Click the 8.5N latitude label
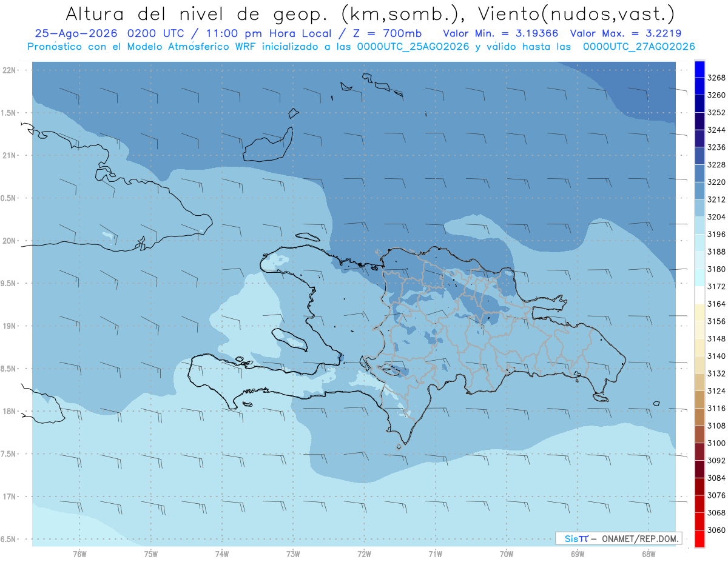 point(8,369)
